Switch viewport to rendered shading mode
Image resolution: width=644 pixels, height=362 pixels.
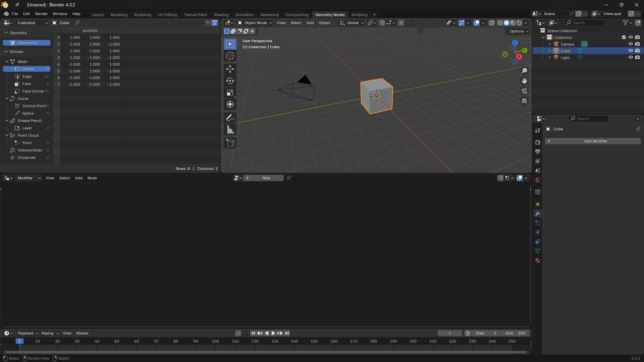click(519, 23)
